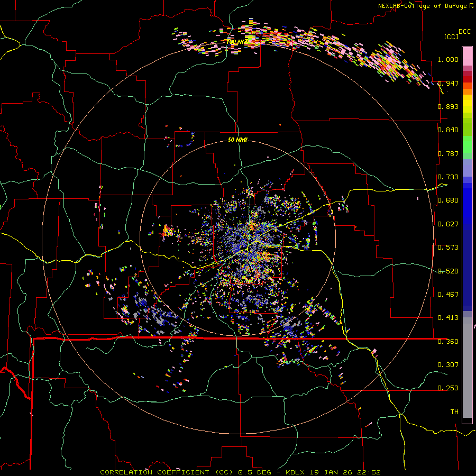Select the 0.680 scale value
The width and height of the screenshot is (476, 476).
[448, 200]
